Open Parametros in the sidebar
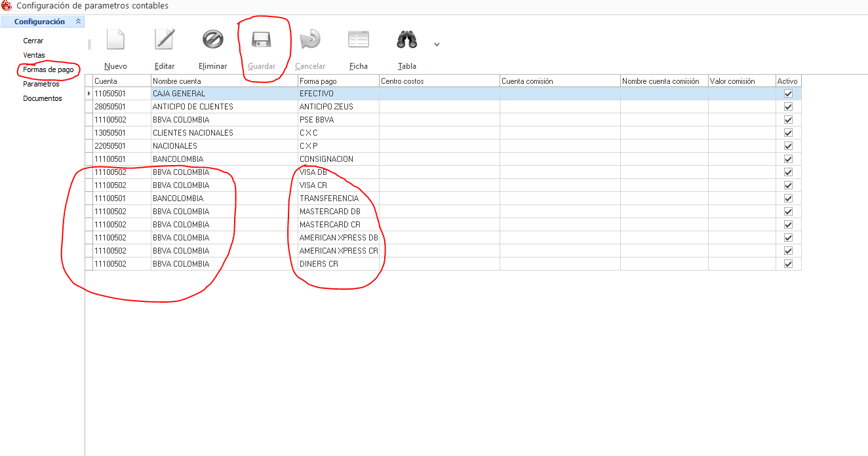 [x=41, y=84]
